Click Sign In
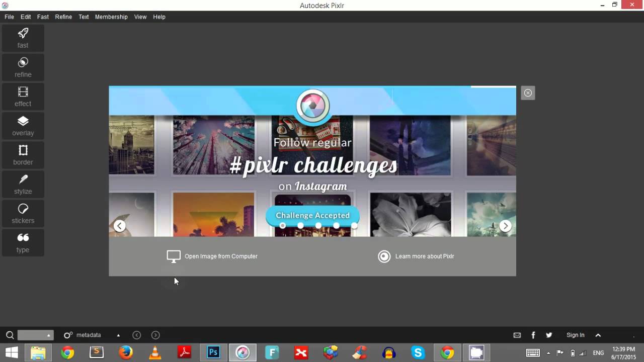 pyautogui.click(x=576, y=335)
